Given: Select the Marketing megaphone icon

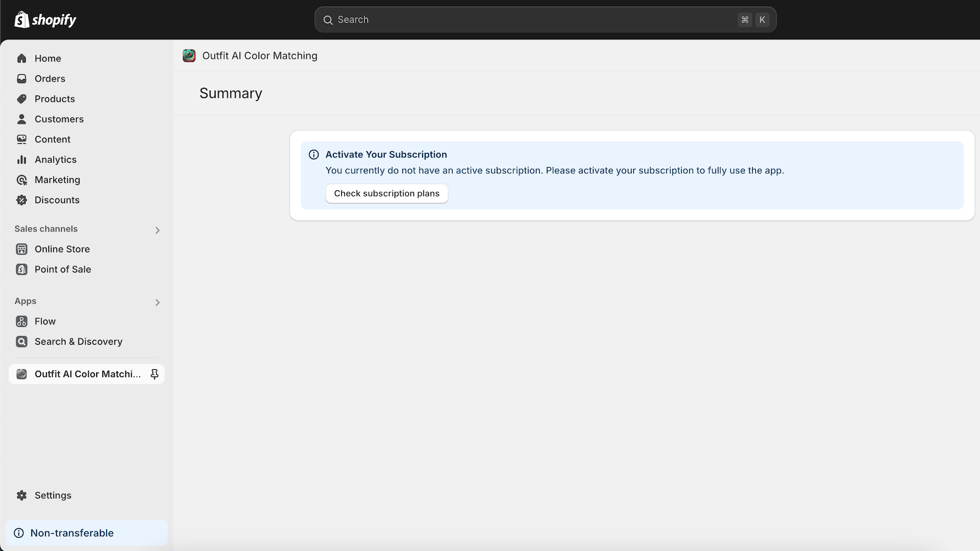Looking at the screenshot, I should (x=21, y=179).
